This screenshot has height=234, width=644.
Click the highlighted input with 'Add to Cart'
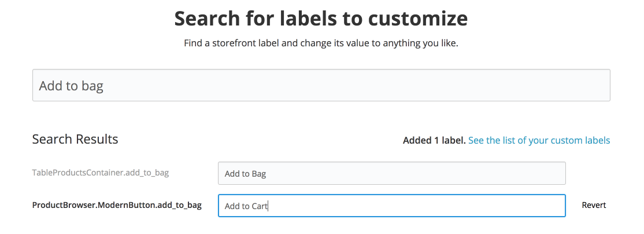click(391, 206)
